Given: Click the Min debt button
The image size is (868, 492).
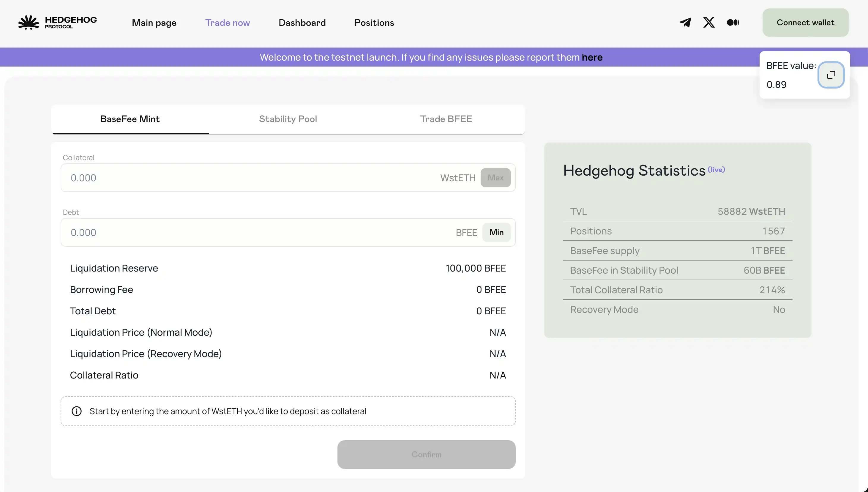Looking at the screenshot, I should point(496,233).
